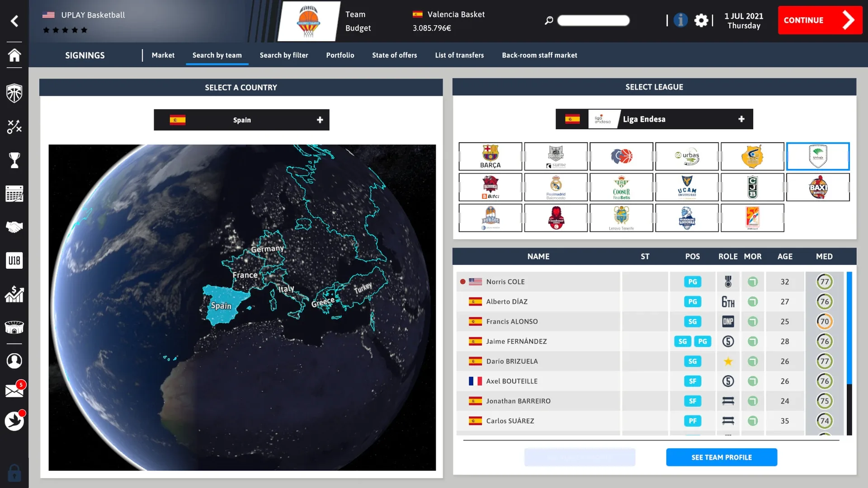
Task: Click the info icon in top bar
Action: click(x=680, y=20)
